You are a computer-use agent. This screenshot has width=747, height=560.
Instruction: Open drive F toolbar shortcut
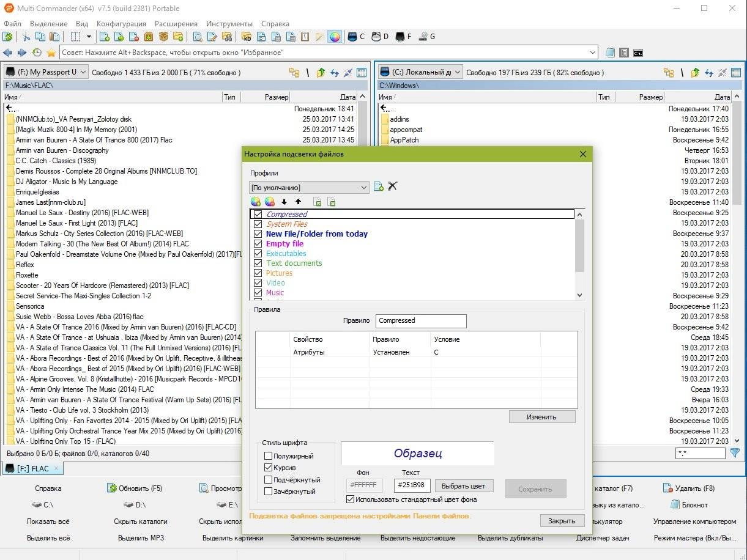point(403,37)
